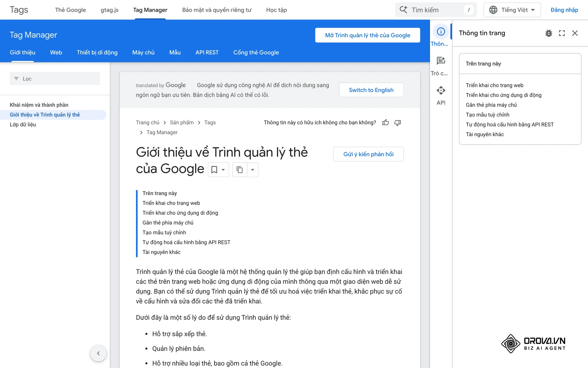
Task: Open the Học tập top tab
Action: click(x=277, y=10)
